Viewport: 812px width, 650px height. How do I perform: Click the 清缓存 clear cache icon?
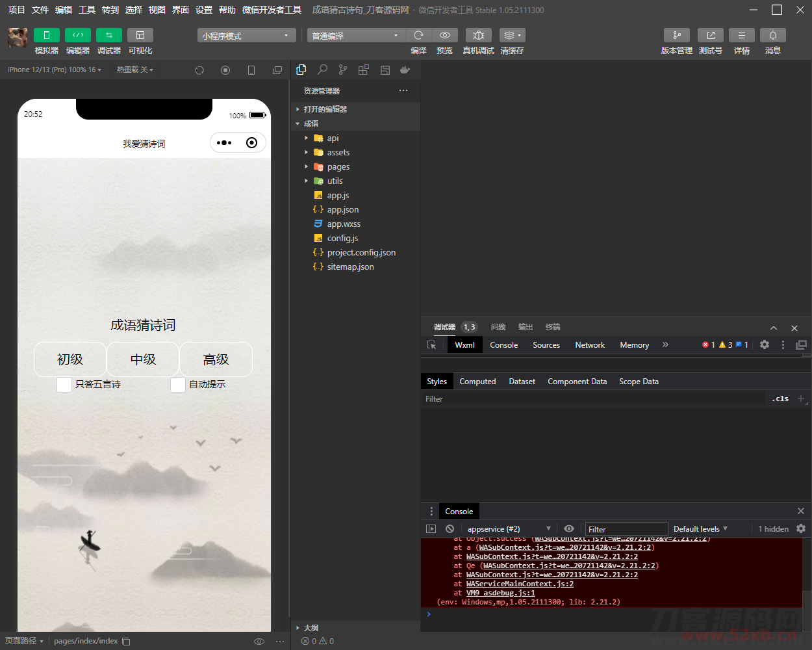(x=511, y=35)
